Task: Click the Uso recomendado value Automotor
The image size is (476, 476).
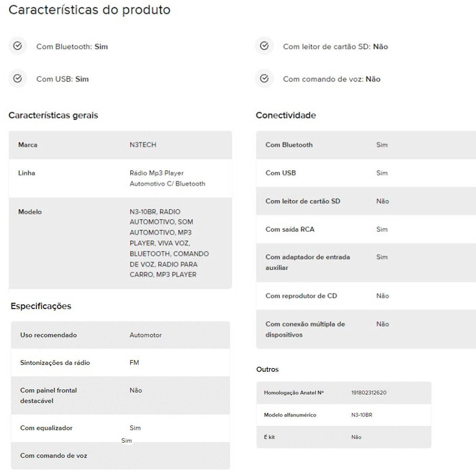Action: 146,335
